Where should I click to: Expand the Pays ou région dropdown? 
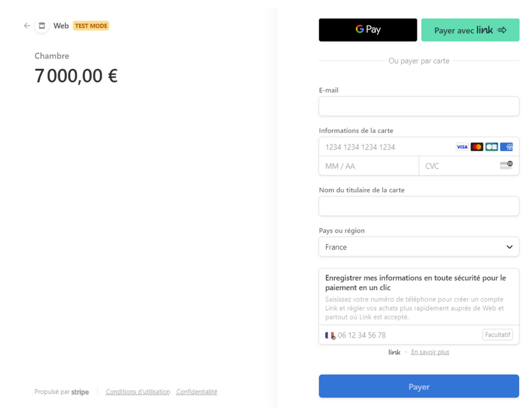418,247
